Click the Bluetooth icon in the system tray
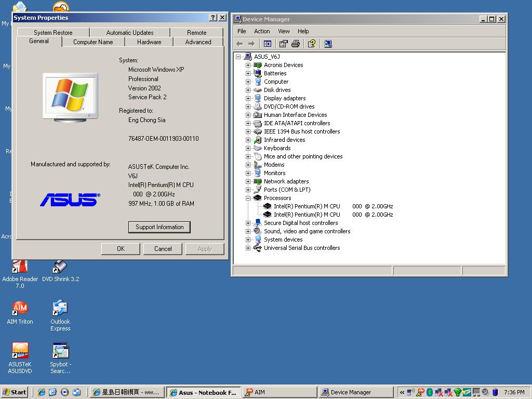The image size is (532, 399). click(x=429, y=392)
